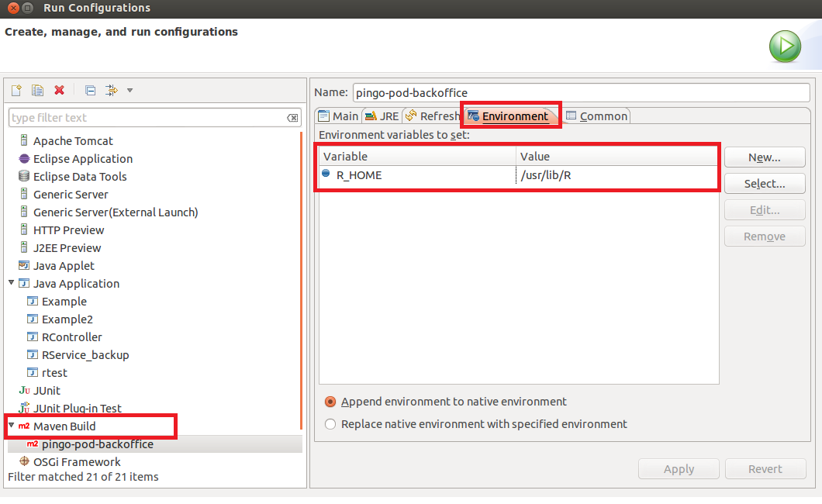Screen dimensions: 822x504
Task: Click the /usr/lib/R value cell
Action: coord(546,175)
